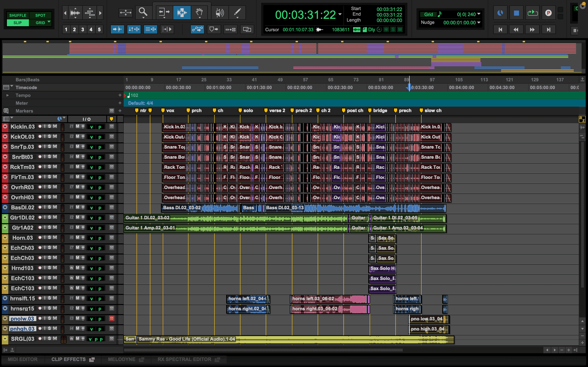Select the pnolw.03 track name
This screenshot has height=367, width=588.
click(22, 319)
